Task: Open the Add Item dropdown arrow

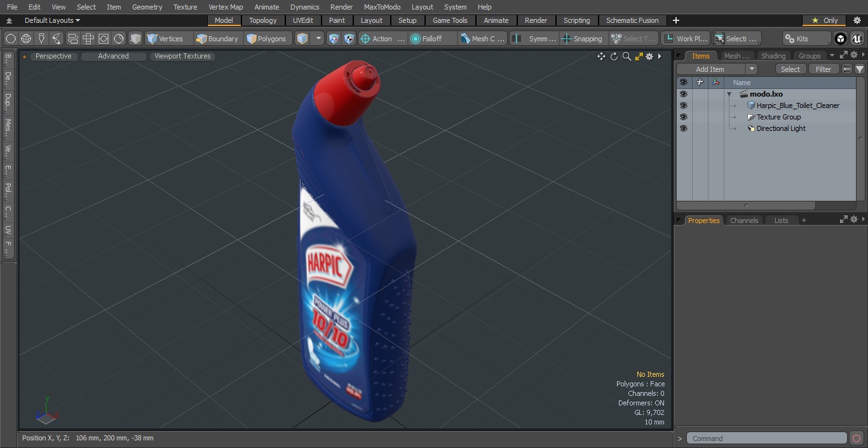Action: [752, 69]
